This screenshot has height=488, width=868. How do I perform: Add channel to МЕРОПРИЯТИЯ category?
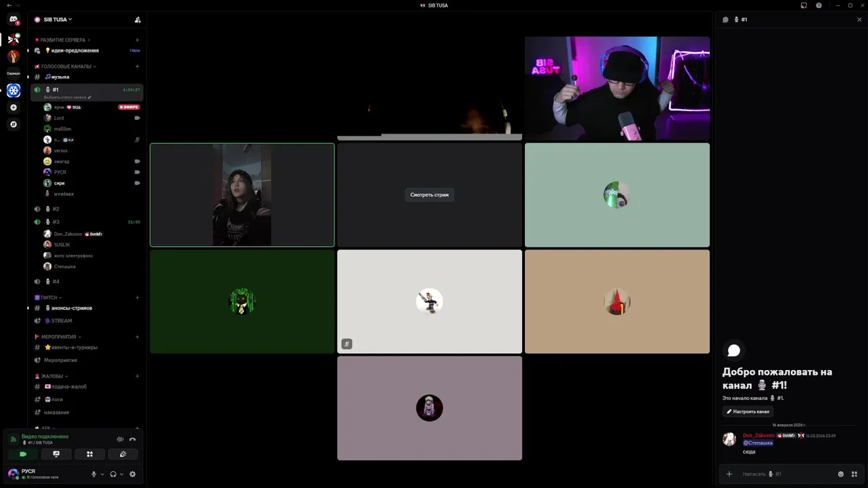[137, 337]
